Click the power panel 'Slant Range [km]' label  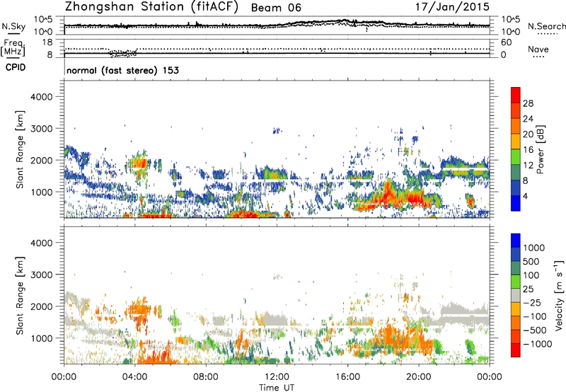pos(20,149)
